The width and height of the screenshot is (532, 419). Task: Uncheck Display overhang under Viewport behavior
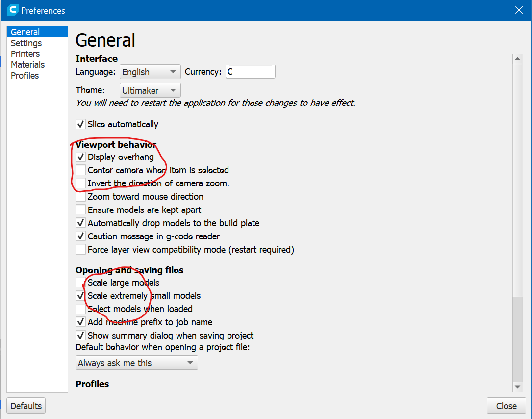coord(80,157)
